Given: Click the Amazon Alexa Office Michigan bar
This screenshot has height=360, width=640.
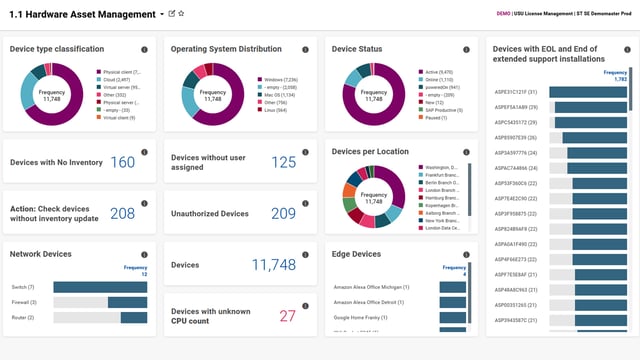Looking at the screenshot, I should pos(453,287).
